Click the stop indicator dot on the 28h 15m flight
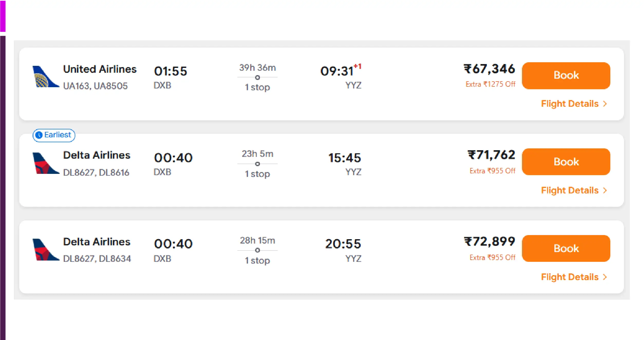 257,250
